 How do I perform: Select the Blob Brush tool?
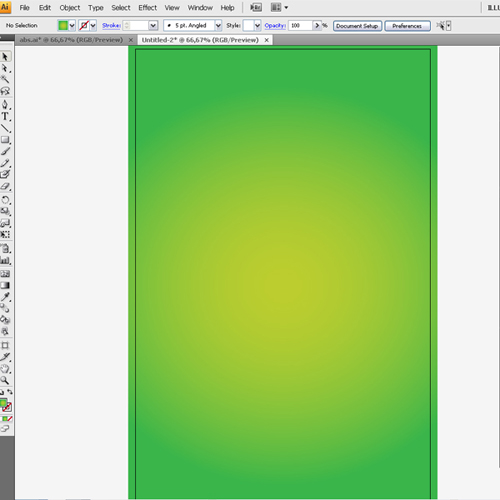point(5,174)
